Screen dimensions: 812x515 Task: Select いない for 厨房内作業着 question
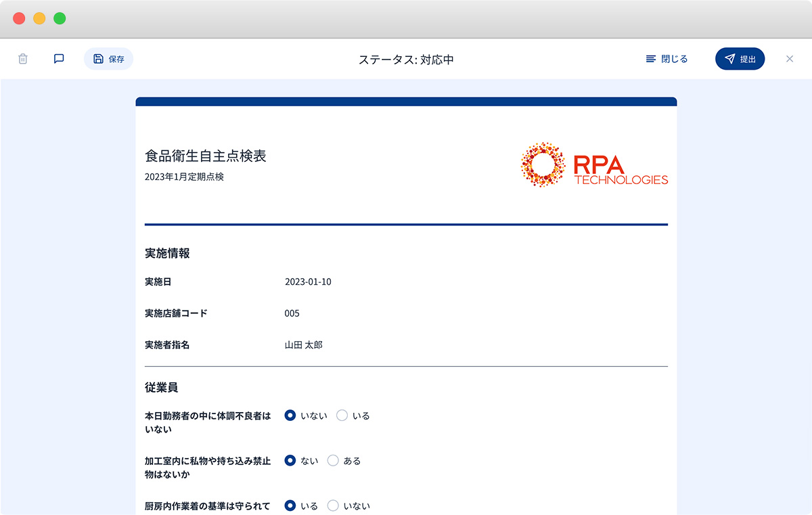pyautogui.click(x=333, y=506)
